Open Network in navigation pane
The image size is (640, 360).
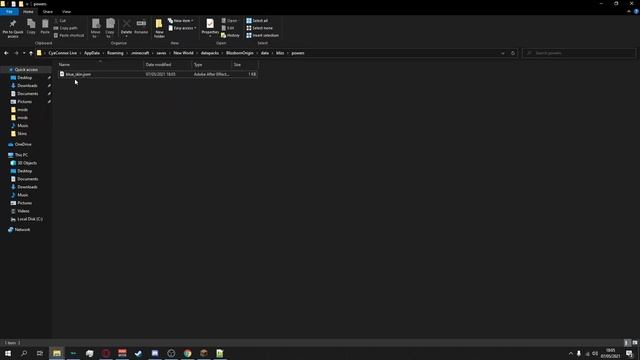(22, 230)
